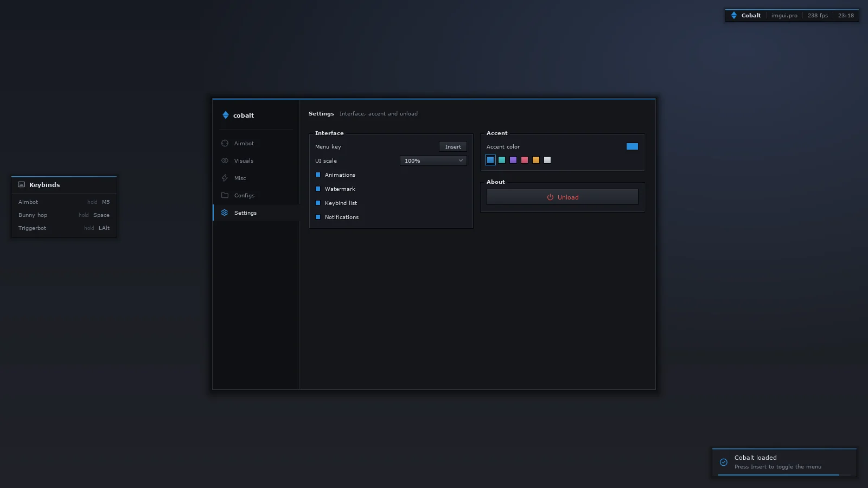Click the Space key label for Bunny hop
The image size is (868, 488).
tap(101, 215)
